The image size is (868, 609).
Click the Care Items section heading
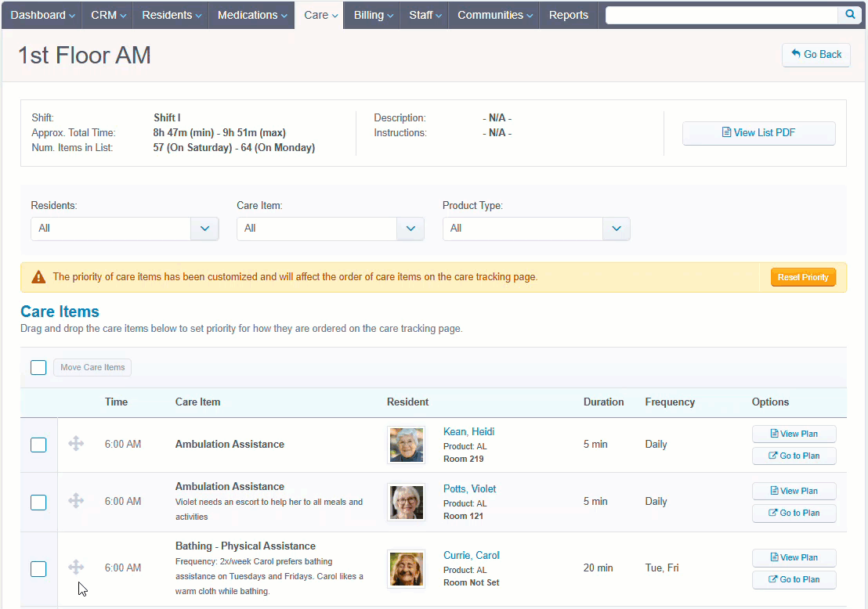[x=60, y=312]
